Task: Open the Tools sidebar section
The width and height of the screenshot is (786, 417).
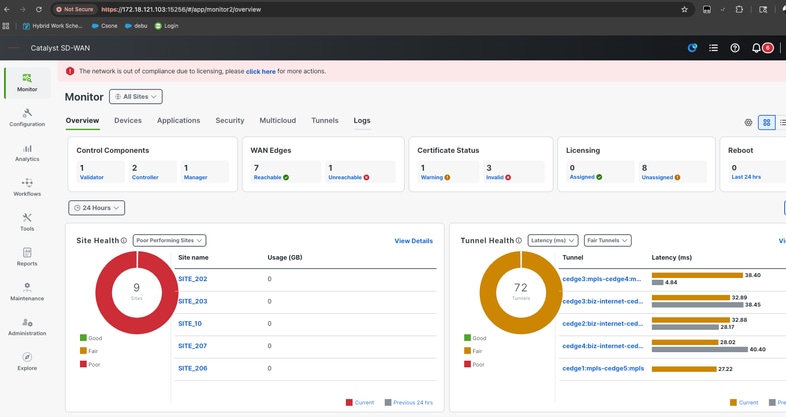Action: click(x=27, y=222)
